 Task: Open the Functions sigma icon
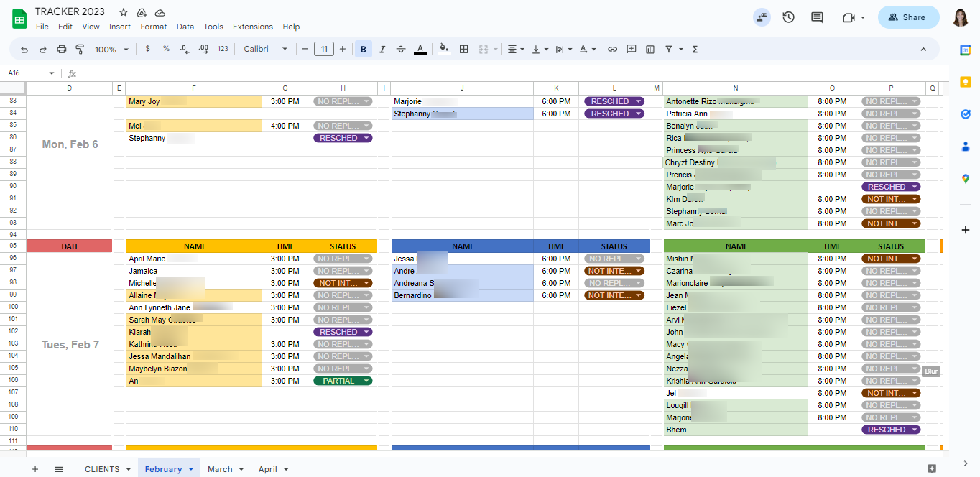tap(695, 50)
